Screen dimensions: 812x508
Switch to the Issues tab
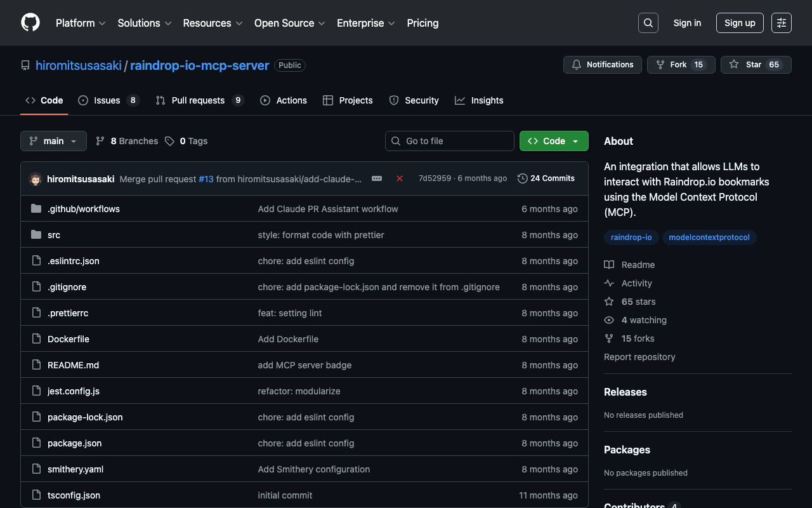[108, 100]
